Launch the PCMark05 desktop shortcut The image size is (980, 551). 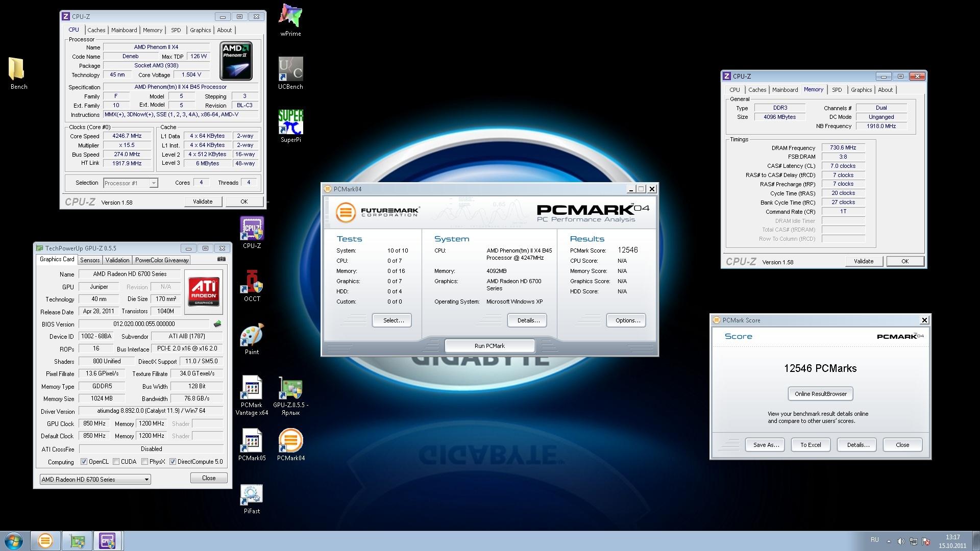pos(252,445)
